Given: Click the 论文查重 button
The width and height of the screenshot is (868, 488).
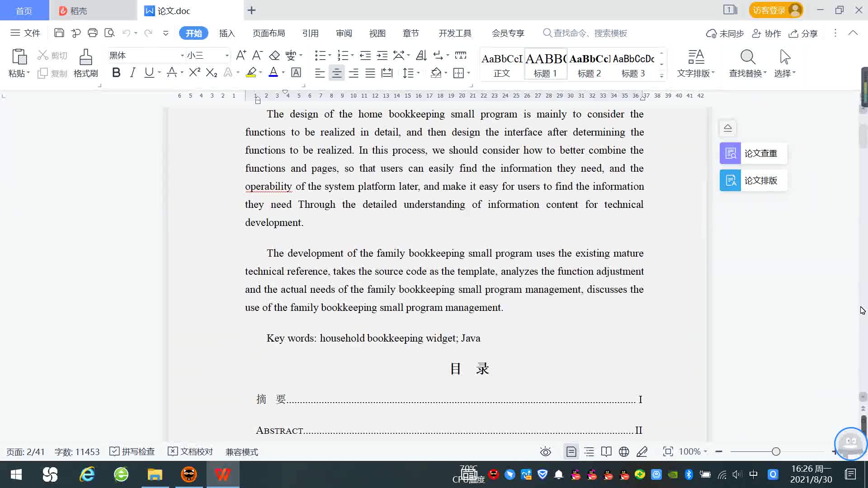Looking at the screenshot, I should pos(754,153).
